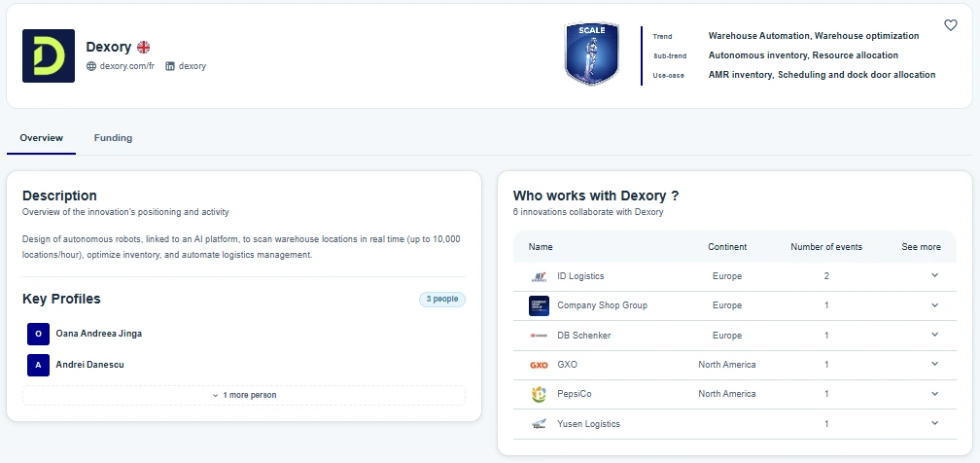Click the GXO logo icon

pyautogui.click(x=539, y=365)
